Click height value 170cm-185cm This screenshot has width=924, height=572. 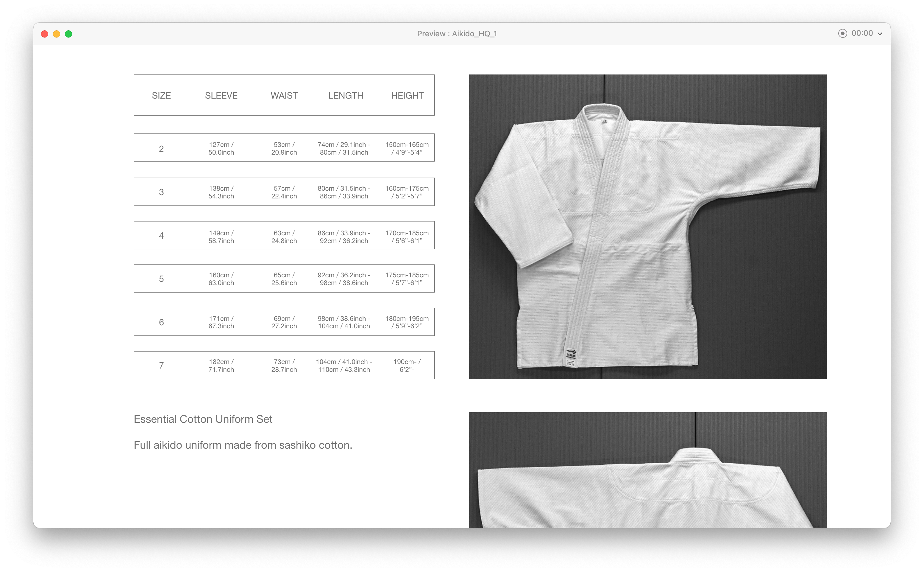pyautogui.click(x=407, y=237)
